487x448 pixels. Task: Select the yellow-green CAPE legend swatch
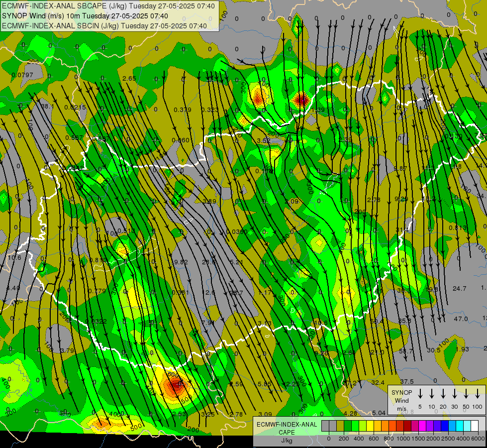[363, 426]
